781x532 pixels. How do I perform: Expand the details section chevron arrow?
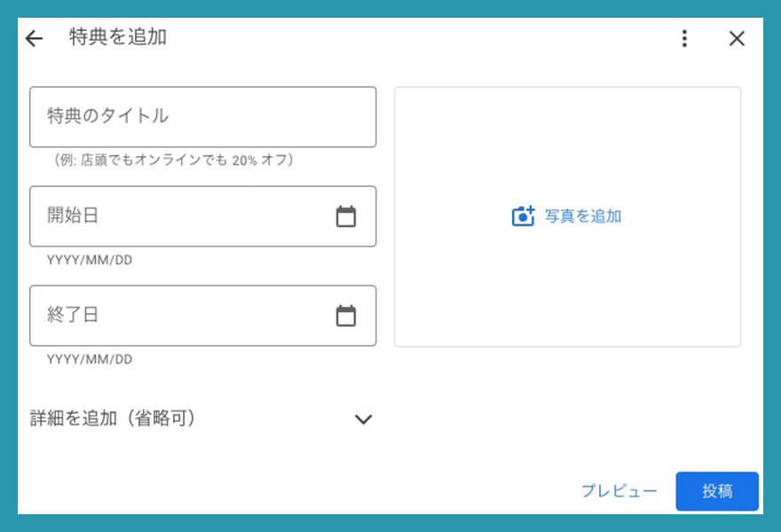pyautogui.click(x=363, y=419)
